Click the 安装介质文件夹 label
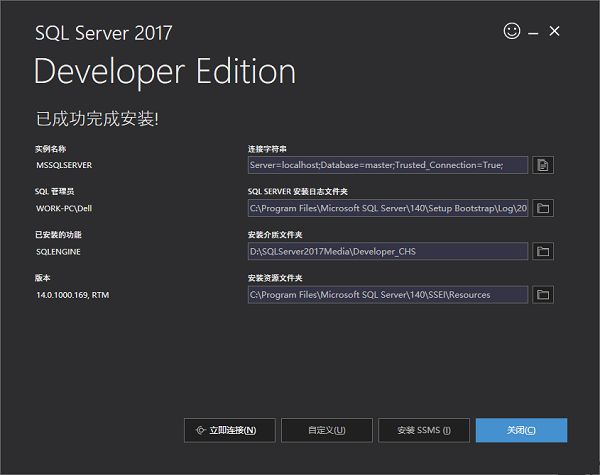 275,235
